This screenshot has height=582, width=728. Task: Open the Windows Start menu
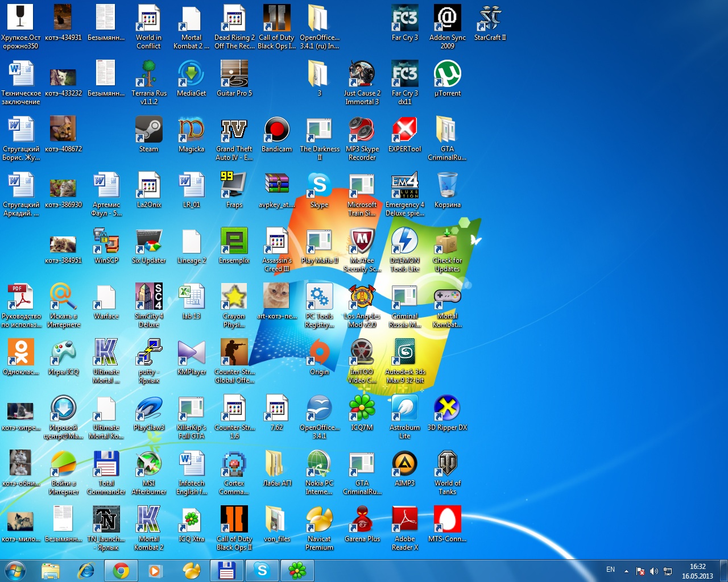click(15, 571)
